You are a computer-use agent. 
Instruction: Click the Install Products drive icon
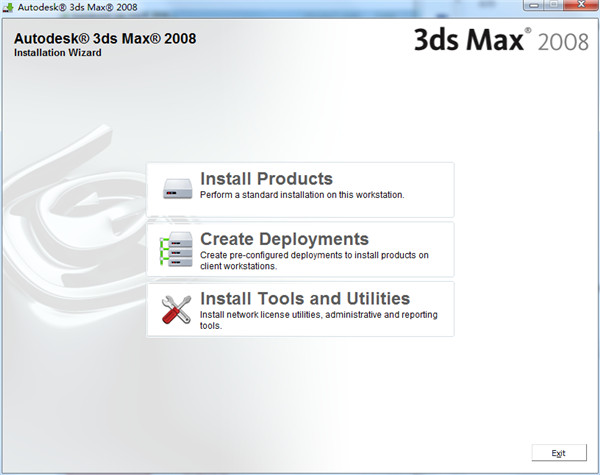(177, 189)
